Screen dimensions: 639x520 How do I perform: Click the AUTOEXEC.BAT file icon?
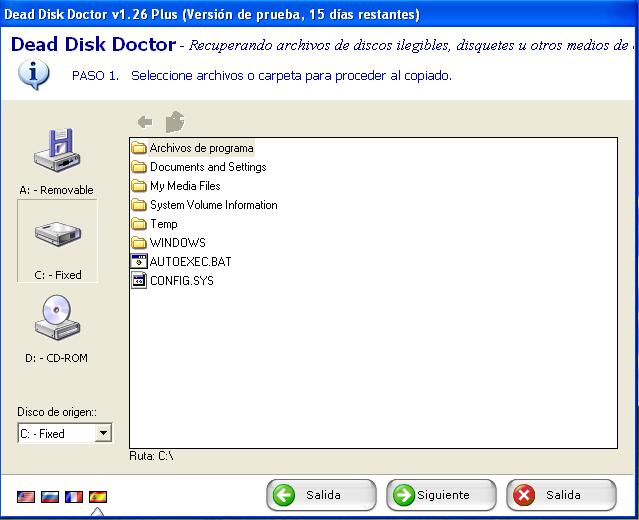(x=139, y=261)
